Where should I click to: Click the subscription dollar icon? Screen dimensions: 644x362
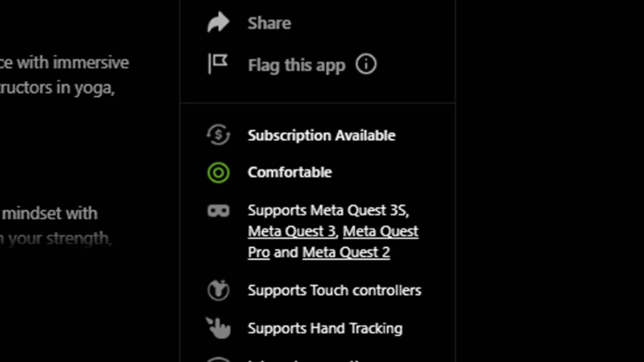(x=218, y=135)
